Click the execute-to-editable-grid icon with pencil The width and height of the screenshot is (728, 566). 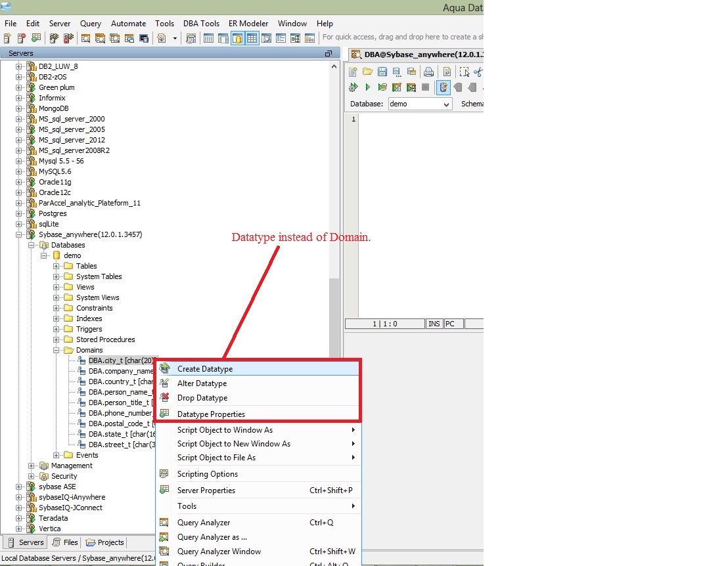tap(396, 87)
